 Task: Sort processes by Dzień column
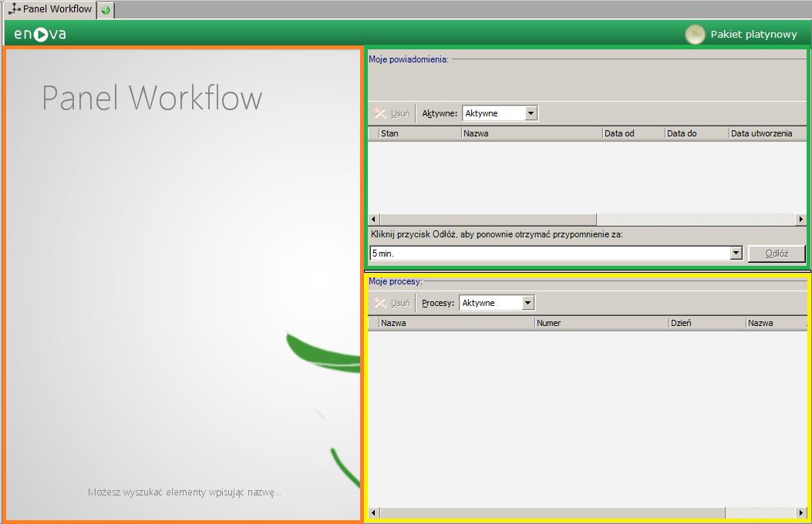coord(707,324)
